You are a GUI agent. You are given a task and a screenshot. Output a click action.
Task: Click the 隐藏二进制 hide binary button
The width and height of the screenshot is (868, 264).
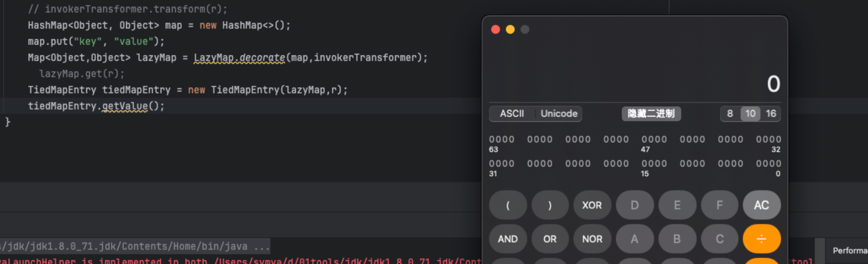click(651, 114)
